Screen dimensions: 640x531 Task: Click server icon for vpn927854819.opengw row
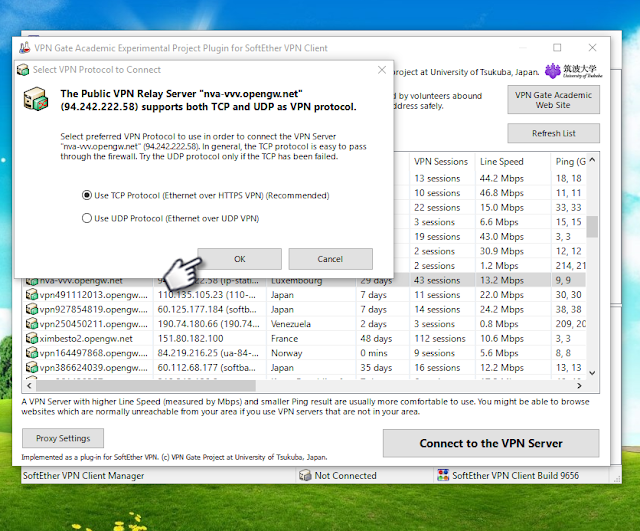[x=32, y=309]
